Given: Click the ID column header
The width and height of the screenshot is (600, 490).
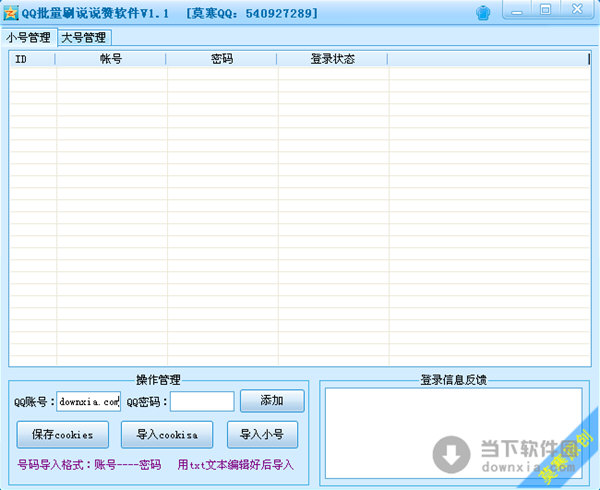Looking at the screenshot, I should pos(32,59).
